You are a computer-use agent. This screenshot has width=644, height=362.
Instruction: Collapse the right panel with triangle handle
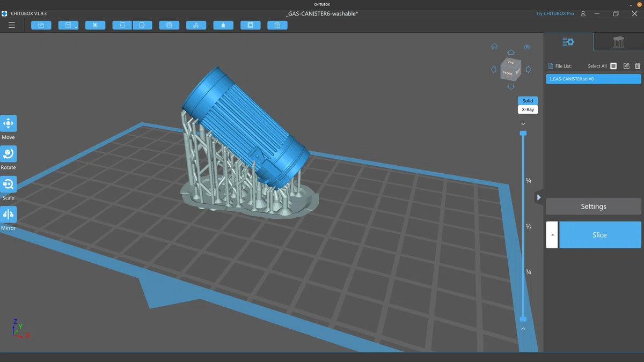539,197
